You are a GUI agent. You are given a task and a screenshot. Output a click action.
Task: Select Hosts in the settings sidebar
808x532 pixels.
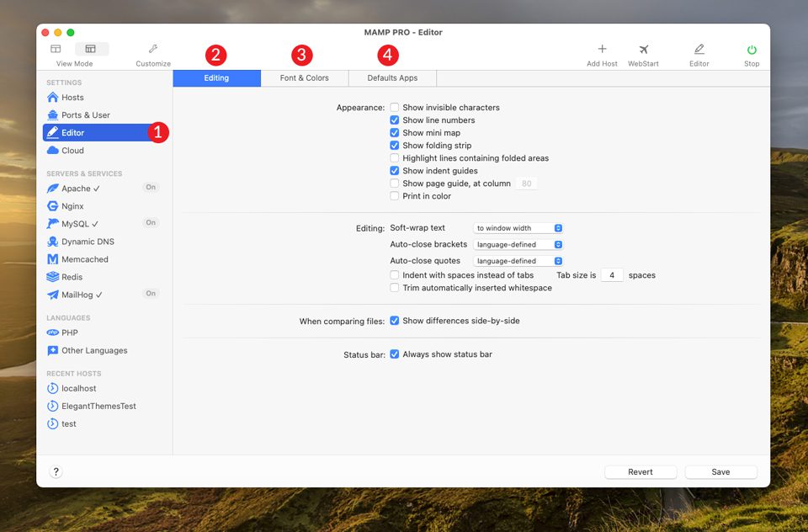tap(64, 97)
